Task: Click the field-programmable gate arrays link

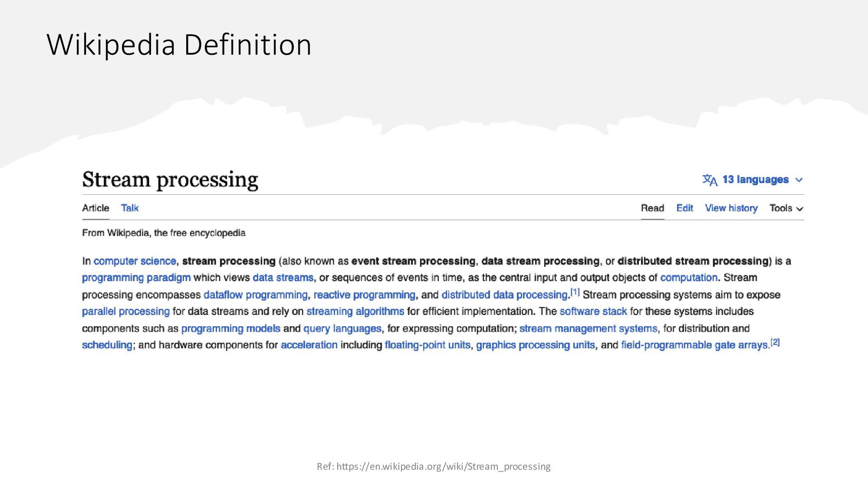Action: (x=695, y=345)
